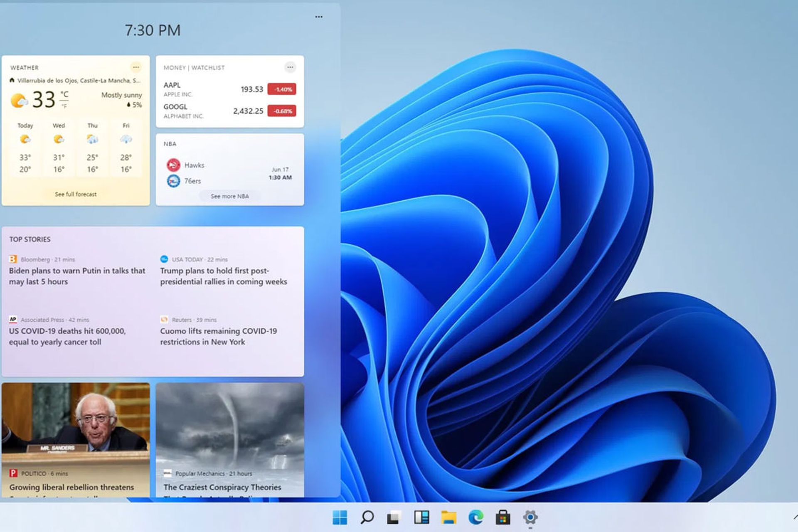This screenshot has width=798, height=532.
Task: Open Microsoft Edge browser icon
Action: pyautogui.click(x=476, y=517)
